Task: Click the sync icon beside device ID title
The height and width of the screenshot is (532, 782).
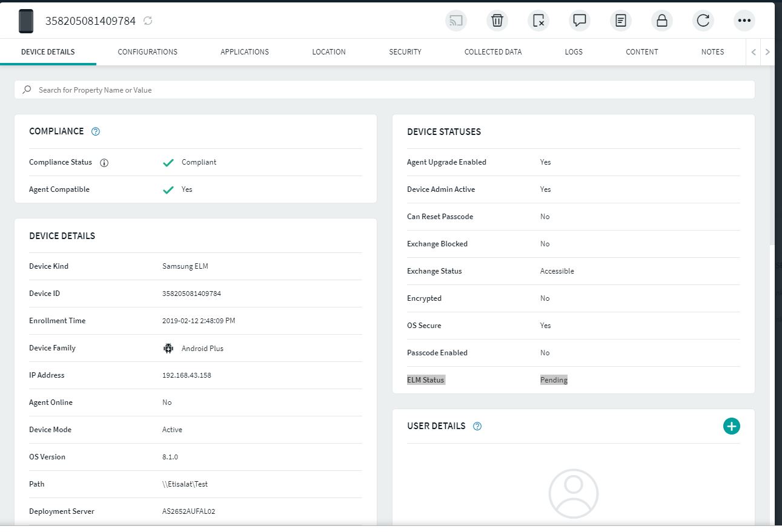Action: 148,21
